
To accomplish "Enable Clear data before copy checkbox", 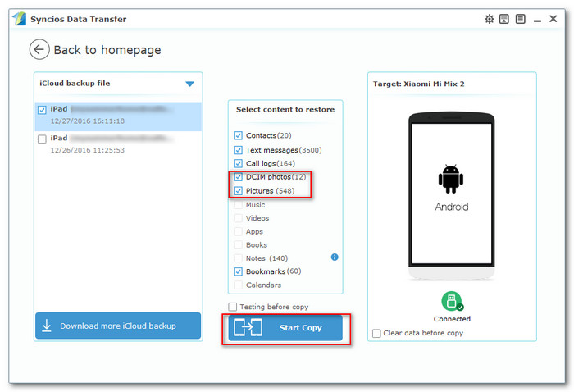I will tap(376, 334).
